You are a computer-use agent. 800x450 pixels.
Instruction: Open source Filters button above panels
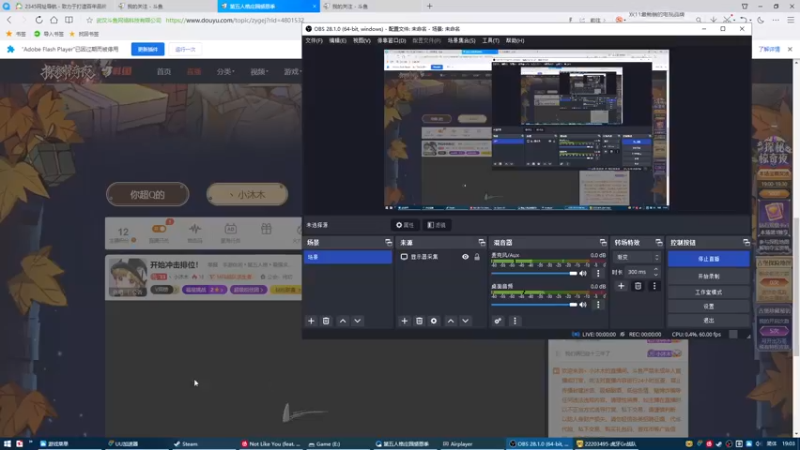click(x=436, y=225)
